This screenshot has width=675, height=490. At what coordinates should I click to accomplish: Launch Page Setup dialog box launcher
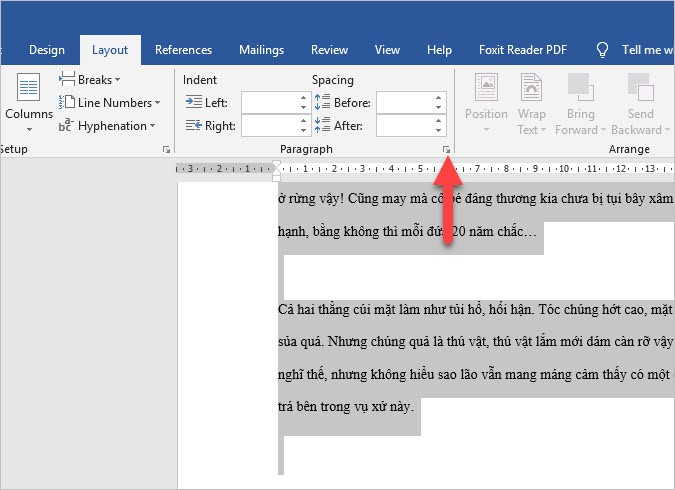pyautogui.click(x=166, y=149)
